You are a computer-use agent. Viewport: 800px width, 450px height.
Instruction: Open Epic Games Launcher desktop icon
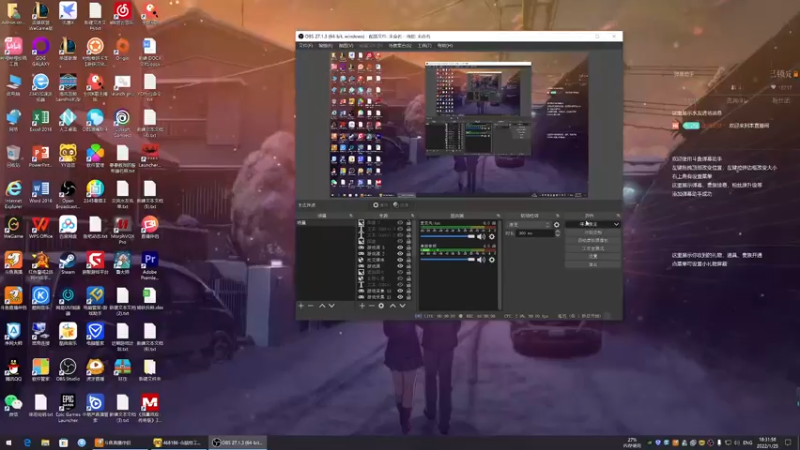(67, 408)
